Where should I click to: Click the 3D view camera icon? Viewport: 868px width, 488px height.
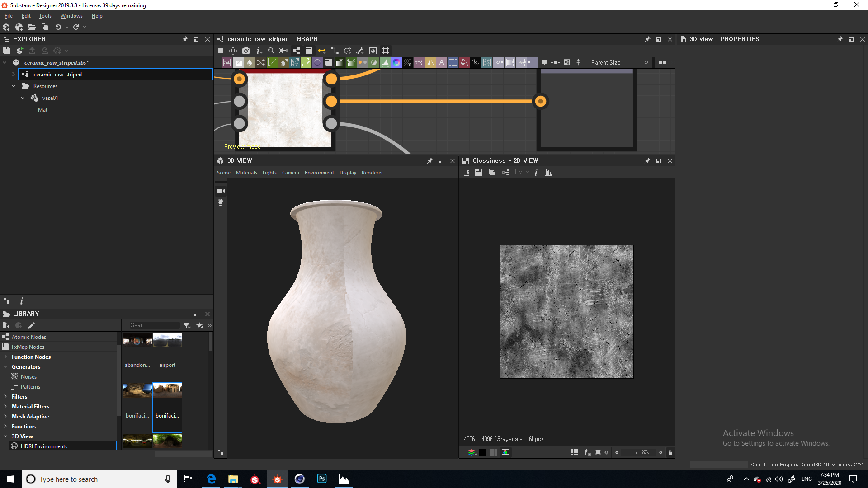click(221, 191)
